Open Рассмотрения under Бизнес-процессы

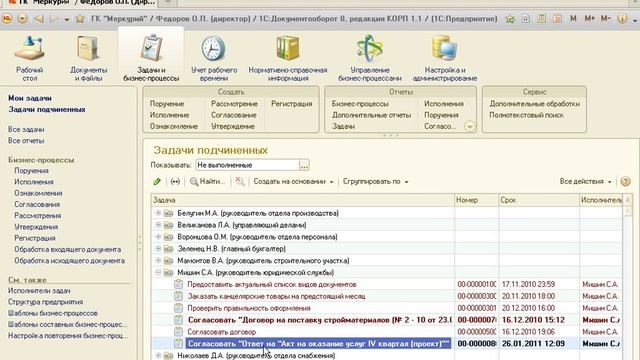[x=38, y=216]
